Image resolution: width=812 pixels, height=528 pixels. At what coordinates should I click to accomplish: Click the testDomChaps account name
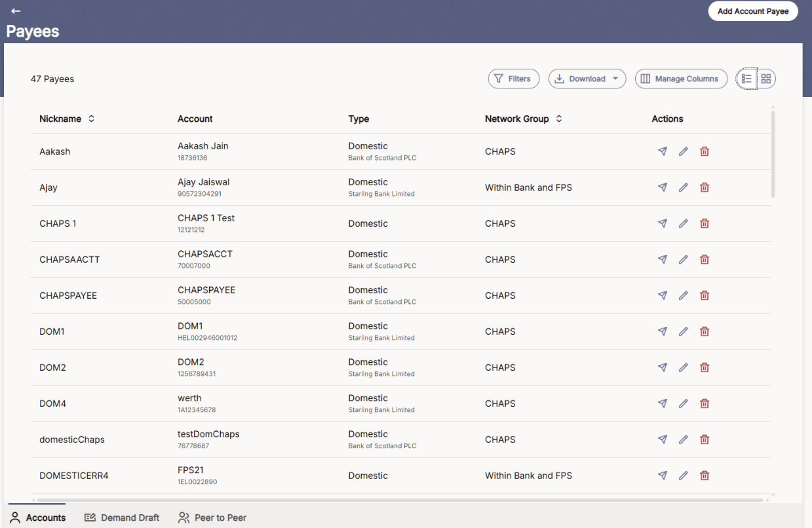[208, 434]
